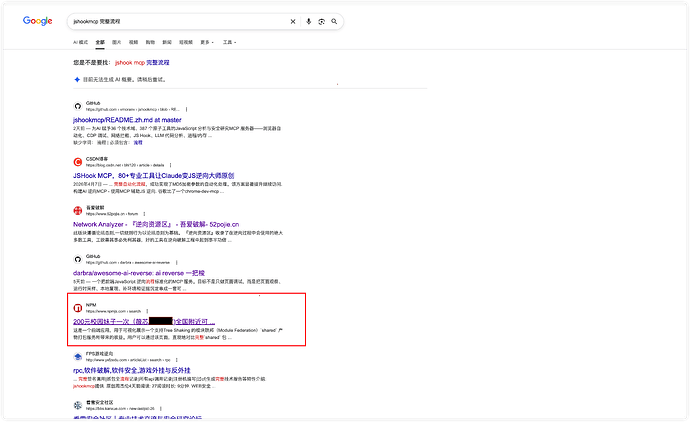This screenshot has width=690, height=422.
Task: Open more-options dots for NPM result
Action: point(147,311)
